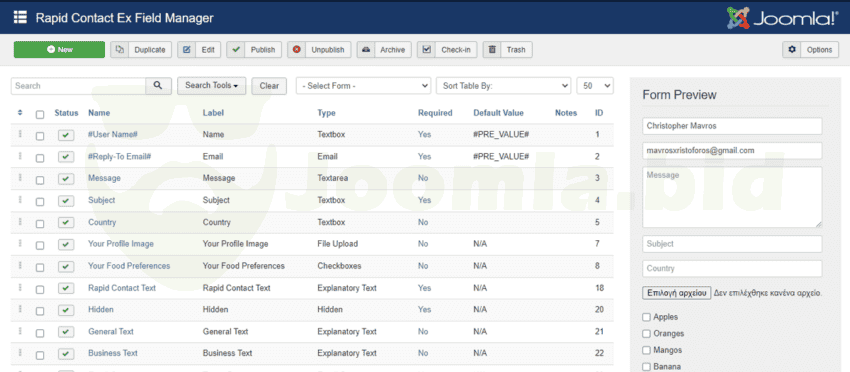Check the Apples checkbox in Form Preview
The image size is (850, 372).
click(646, 317)
